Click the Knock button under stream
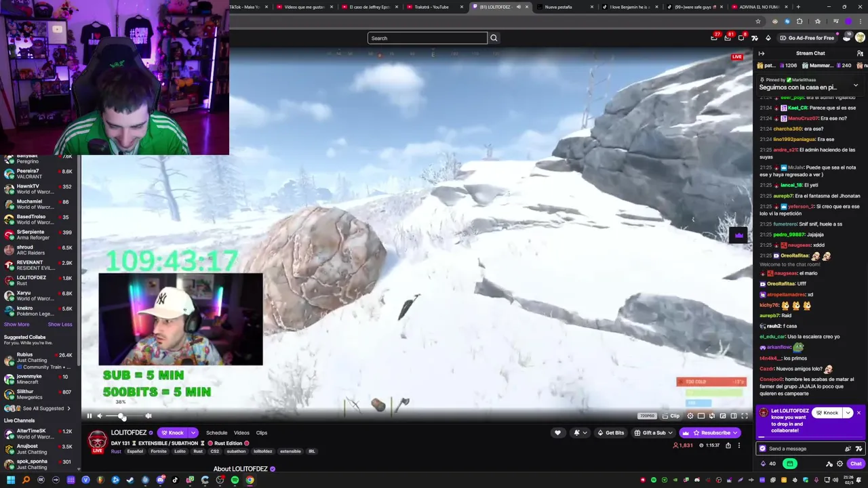The height and width of the screenshot is (488, 868). click(x=173, y=432)
